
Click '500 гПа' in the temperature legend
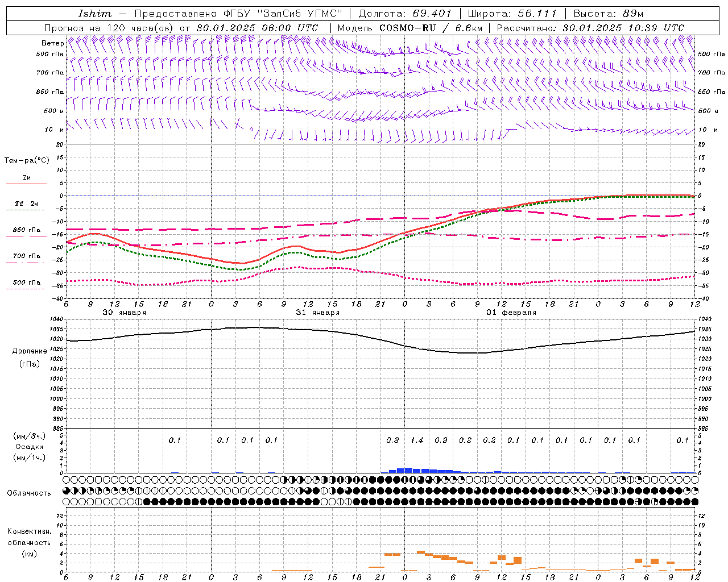tap(27, 282)
